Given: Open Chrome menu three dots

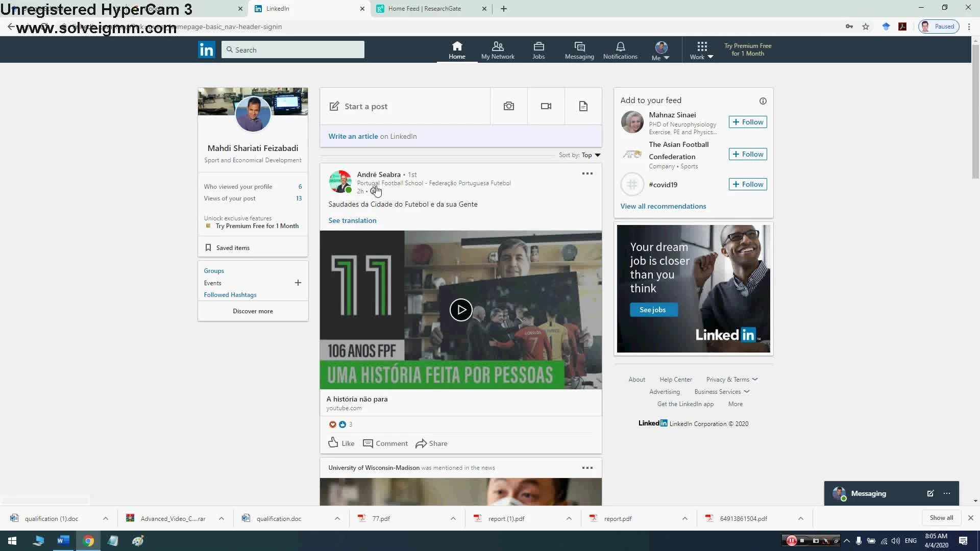Looking at the screenshot, I should click(969, 27).
